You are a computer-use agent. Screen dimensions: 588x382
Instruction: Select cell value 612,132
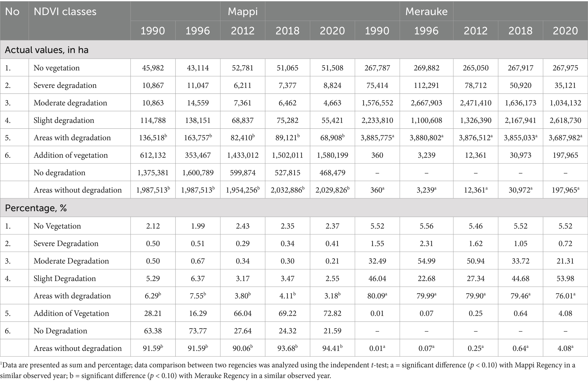[153, 155]
